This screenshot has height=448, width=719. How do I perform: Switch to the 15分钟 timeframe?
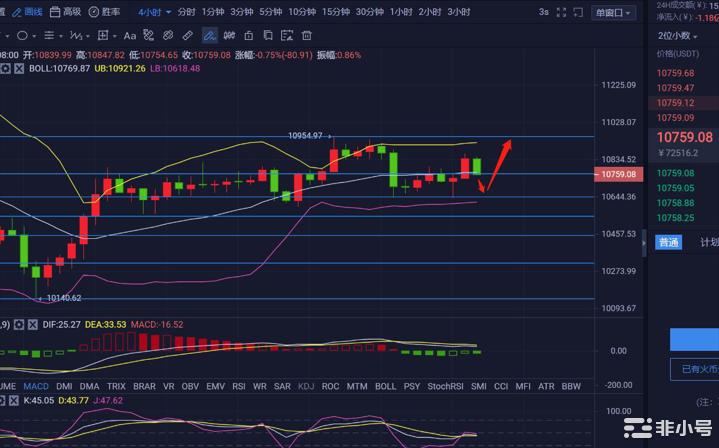tap(336, 12)
